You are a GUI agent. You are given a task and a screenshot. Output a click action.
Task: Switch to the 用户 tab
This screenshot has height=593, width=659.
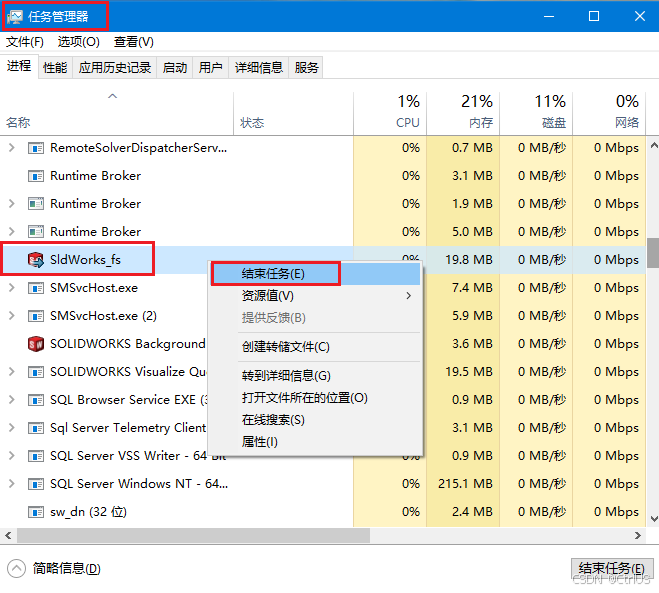(x=211, y=68)
